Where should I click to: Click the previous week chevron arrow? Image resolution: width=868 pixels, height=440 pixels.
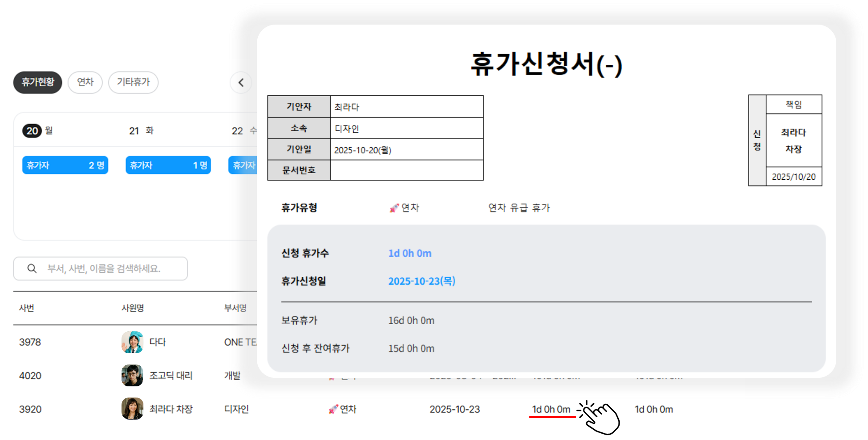(x=241, y=82)
